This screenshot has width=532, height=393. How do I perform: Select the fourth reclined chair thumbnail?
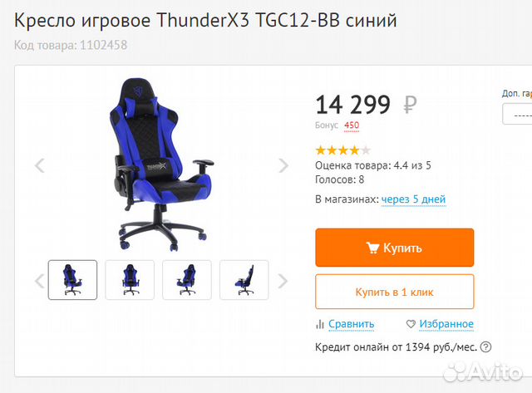coord(244,280)
